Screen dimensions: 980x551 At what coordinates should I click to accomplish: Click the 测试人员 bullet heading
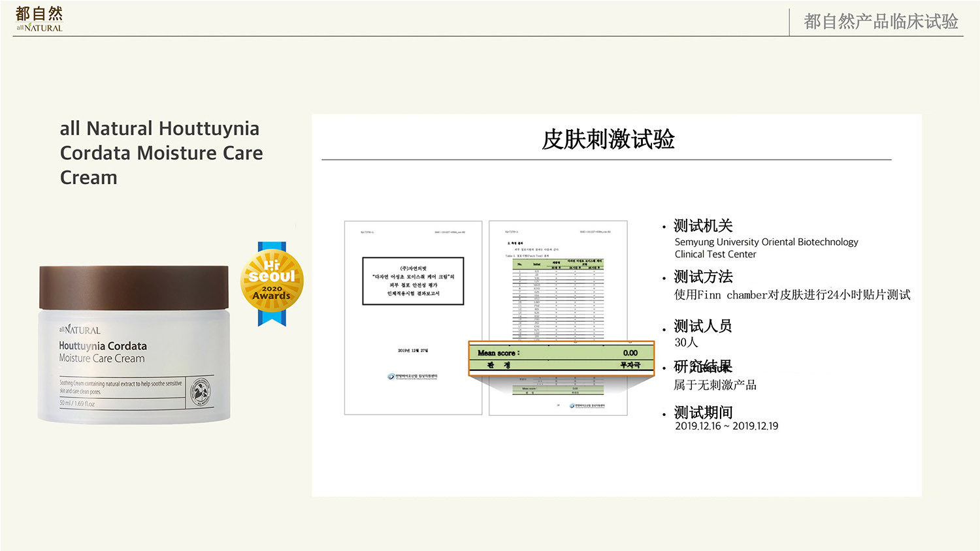point(702,326)
